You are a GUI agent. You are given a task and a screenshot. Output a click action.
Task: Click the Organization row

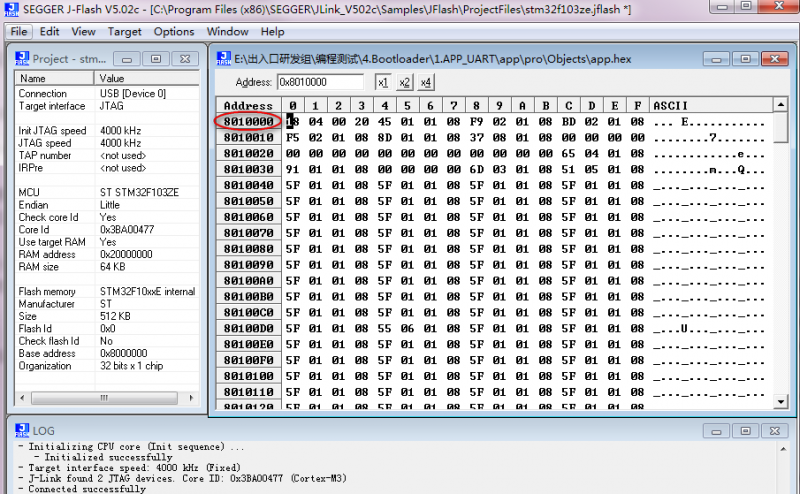point(107,365)
